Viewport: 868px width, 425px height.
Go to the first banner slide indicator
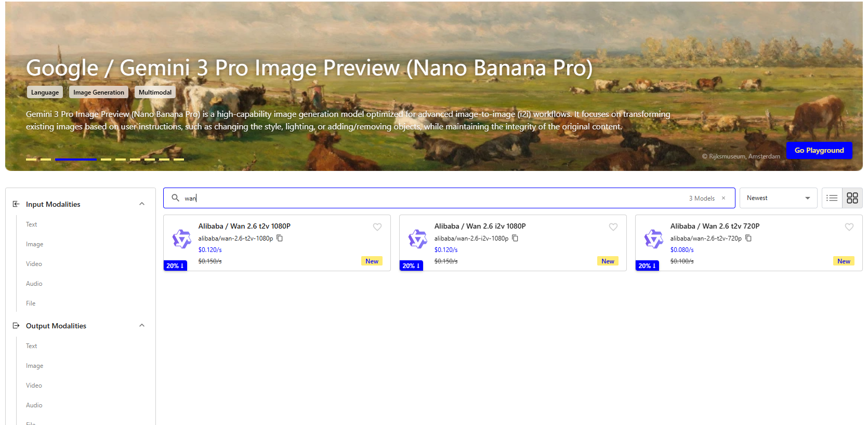[x=31, y=160]
